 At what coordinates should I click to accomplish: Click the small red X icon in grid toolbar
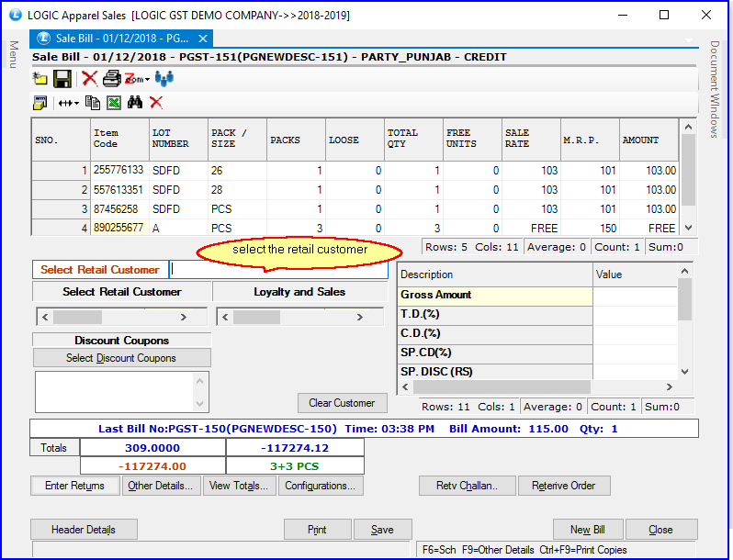(x=156, y=102)
